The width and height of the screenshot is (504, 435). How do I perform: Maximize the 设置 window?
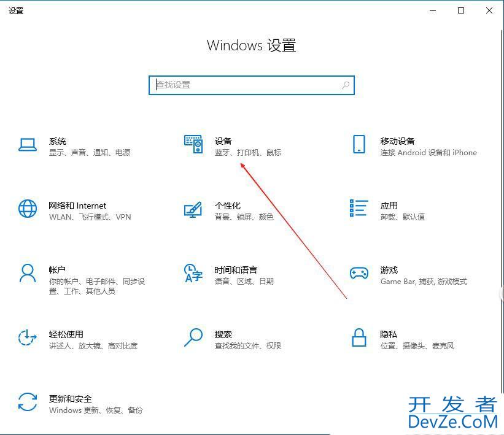[x=461, y=10]
